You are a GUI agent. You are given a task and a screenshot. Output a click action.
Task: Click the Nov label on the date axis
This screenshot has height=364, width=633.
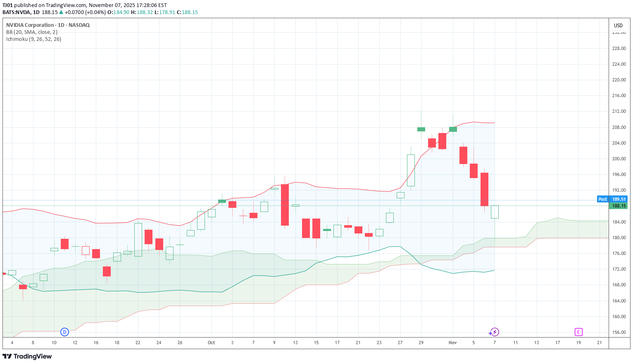tap(452, 343)
